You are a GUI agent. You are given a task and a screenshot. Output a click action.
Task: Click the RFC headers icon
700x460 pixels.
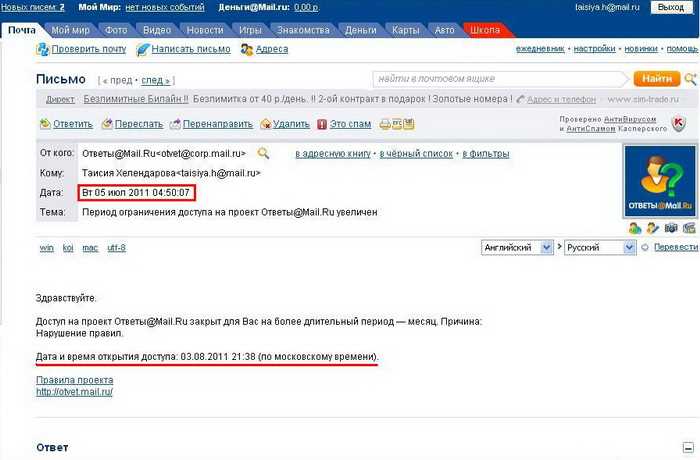click(x=397, y=124)
